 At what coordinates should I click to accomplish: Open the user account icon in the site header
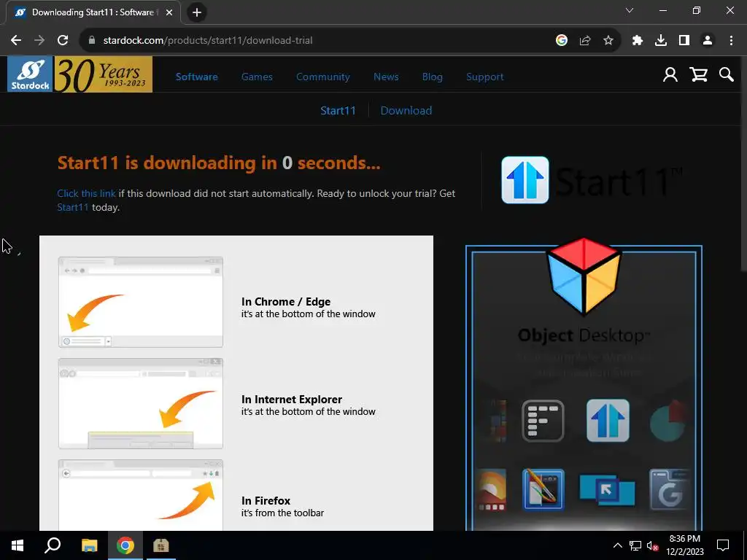click(x=670, y=75)
